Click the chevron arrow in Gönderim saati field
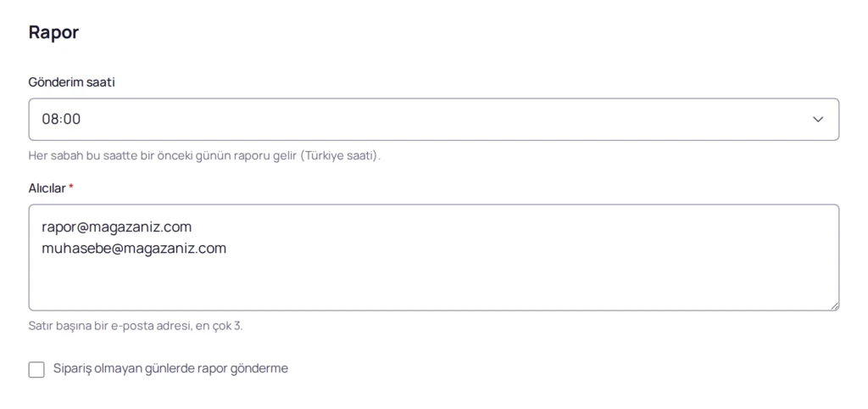 click(818, 119)
